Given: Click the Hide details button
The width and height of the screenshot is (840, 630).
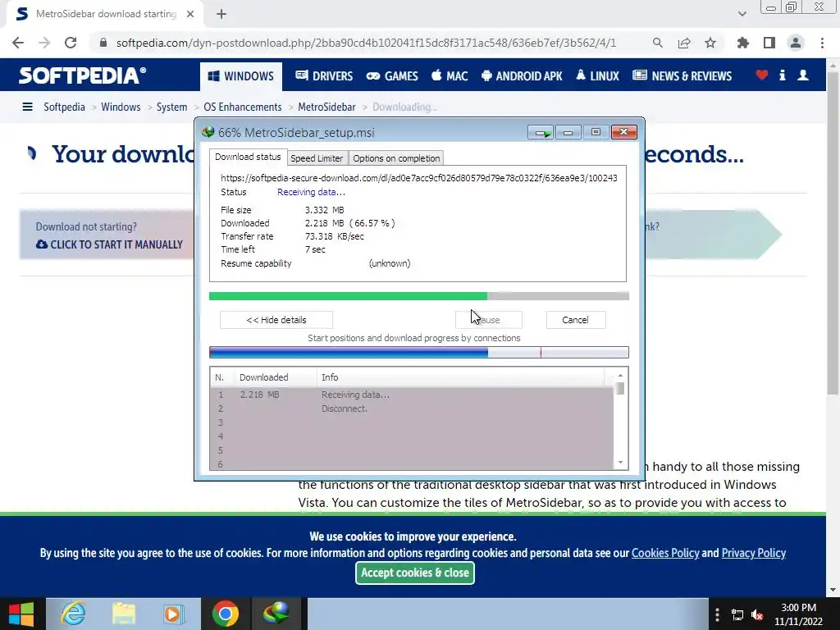Looking at the screenshot, I should pyautogui.click(x=276, y=320).
